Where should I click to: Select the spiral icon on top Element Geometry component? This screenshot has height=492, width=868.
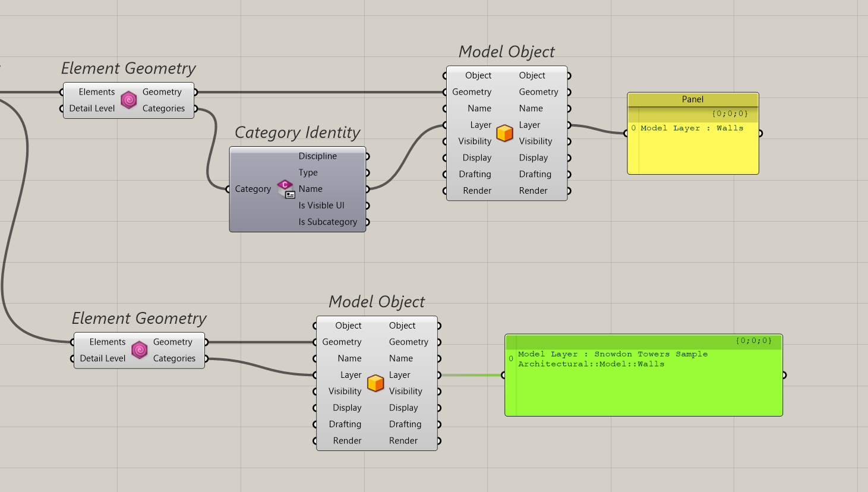(x=128, y=100)
